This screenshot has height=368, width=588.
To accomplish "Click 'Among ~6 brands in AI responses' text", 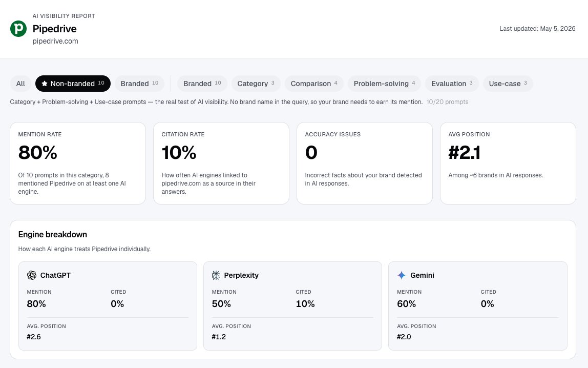I will [496, 175].
